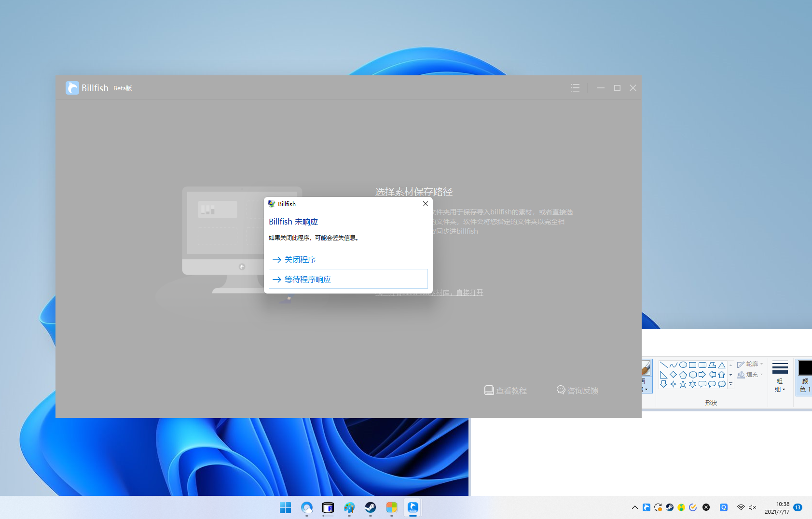Click the QQ Music tray icon
The image size is (812, 519).
coord(681,507)
